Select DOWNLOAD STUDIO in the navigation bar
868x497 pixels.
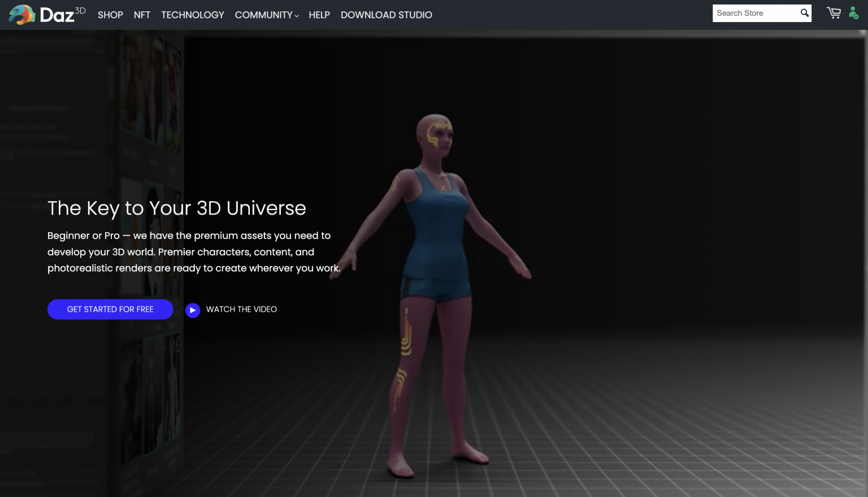[x=387, y=15]
